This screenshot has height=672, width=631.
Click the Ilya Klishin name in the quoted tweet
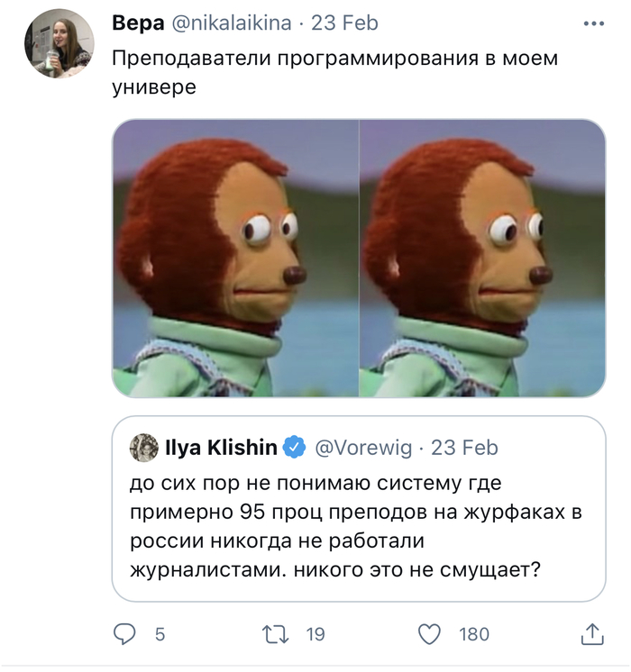click(x=221, y=447)
